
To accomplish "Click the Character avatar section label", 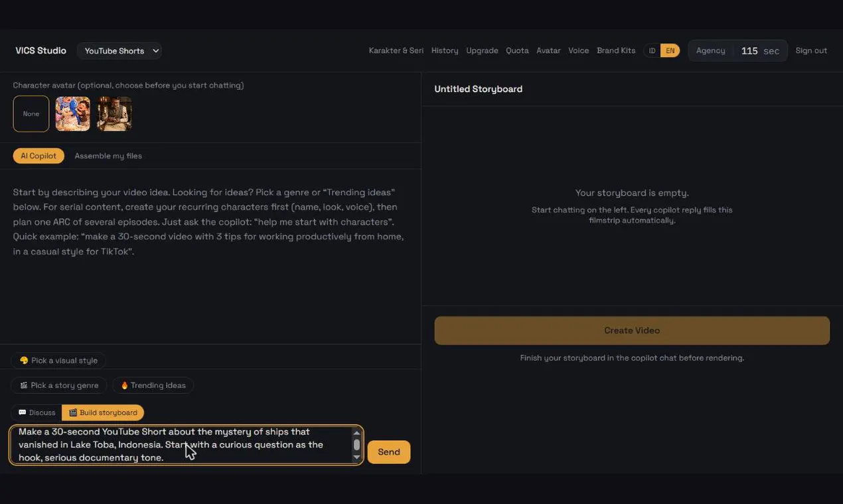I will [x=129, y=85].
